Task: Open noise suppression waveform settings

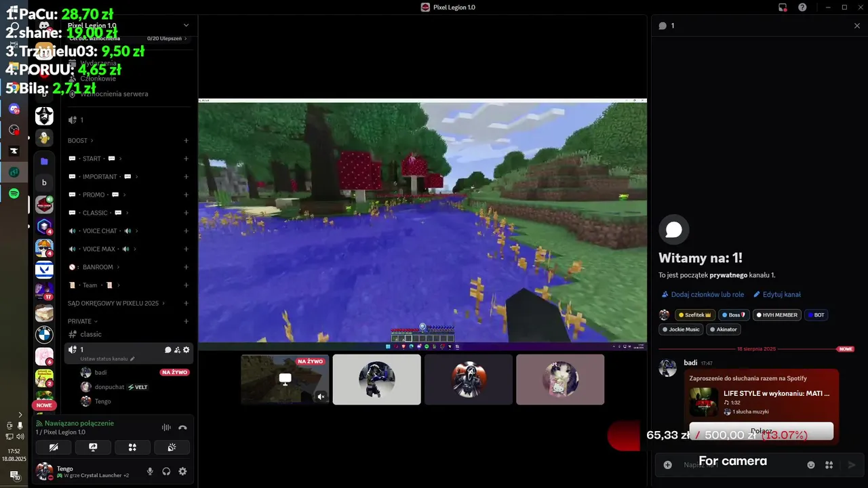Action: [x=166, y=428]
